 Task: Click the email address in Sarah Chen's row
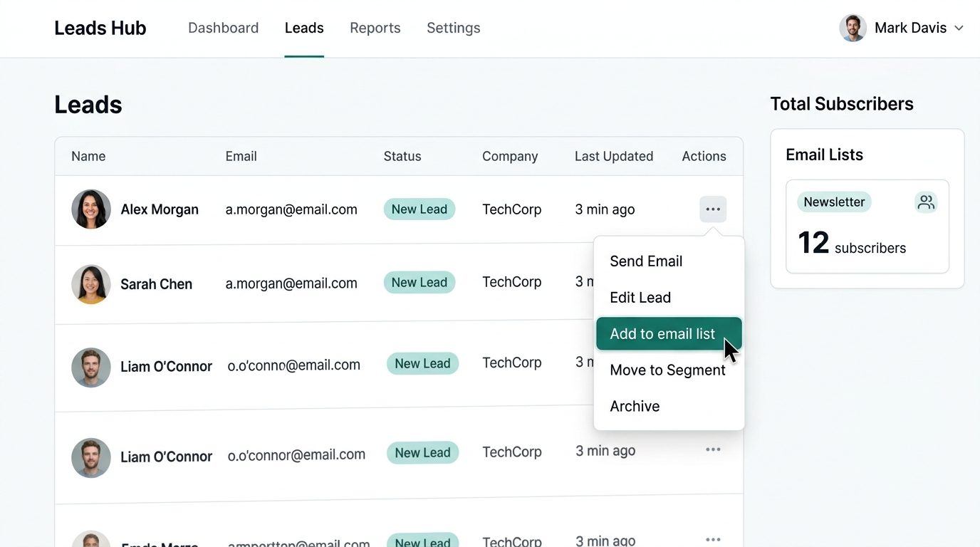(291, 283)
